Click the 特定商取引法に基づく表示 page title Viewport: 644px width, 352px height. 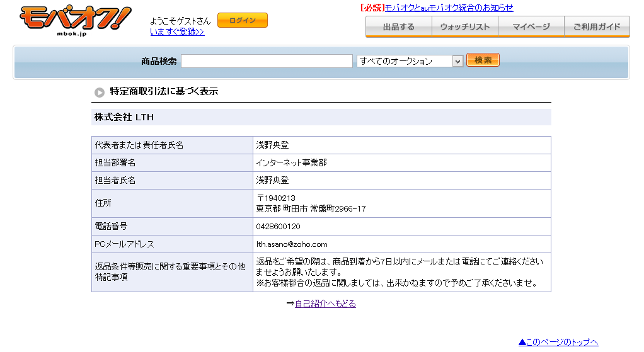164,91
